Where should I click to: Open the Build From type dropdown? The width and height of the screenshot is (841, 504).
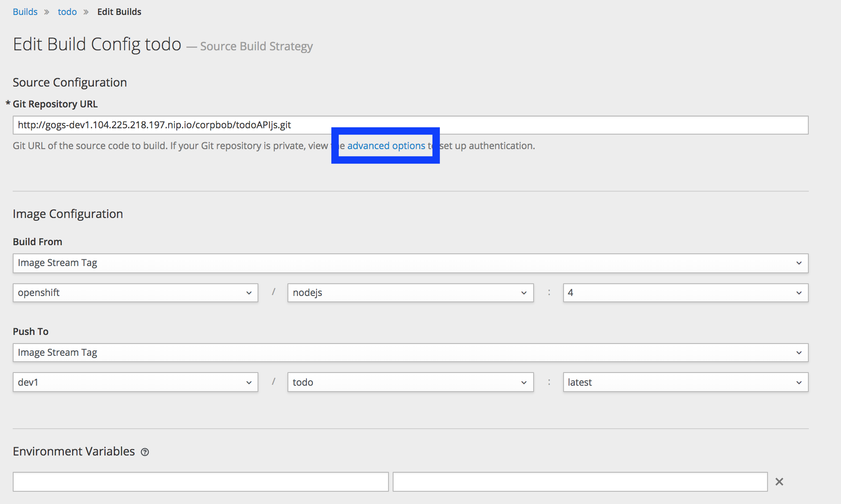pos(410,263)
